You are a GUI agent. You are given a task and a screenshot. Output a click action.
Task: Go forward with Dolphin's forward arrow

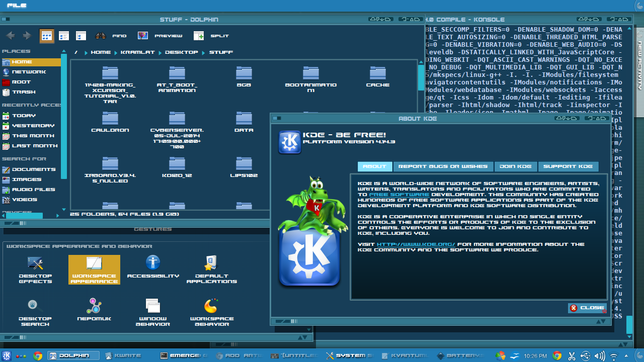click(x=27, y=36)
